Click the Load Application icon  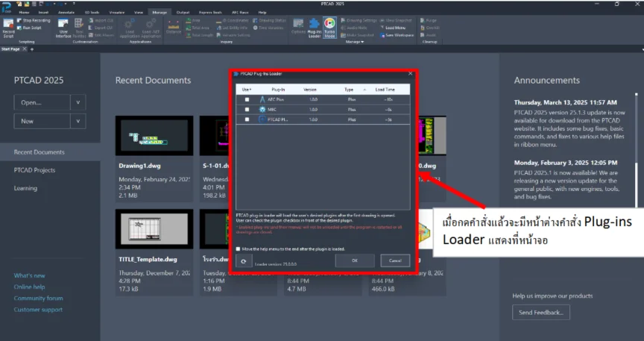pyautogui.click(x=130, y=28)
